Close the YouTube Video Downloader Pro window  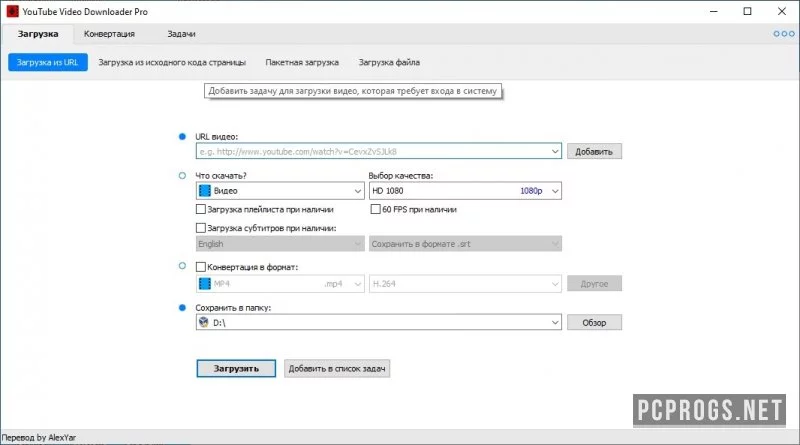pos(782,11)
